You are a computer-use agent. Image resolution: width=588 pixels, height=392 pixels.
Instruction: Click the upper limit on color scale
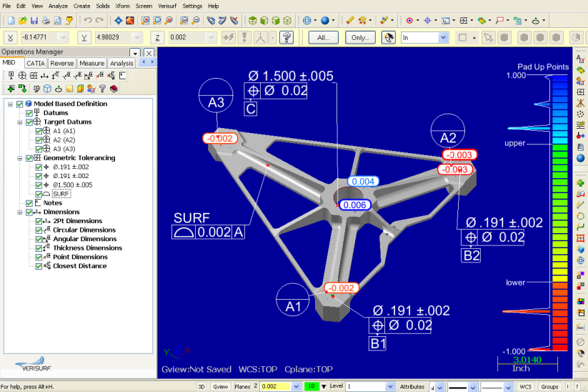514,143
